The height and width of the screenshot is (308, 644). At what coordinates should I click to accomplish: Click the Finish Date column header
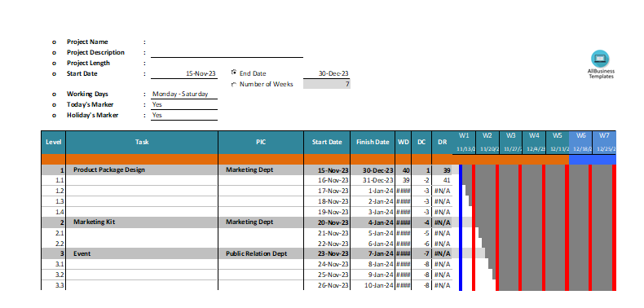coord(373,142)
